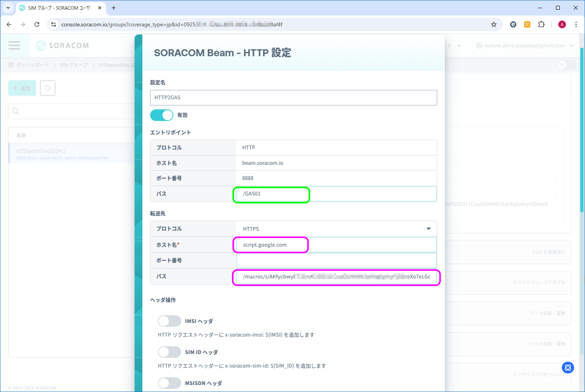585x392 pixels.
Task: Disable the 有効 toggle
Action: pyautogui.click(x=162, y=115)
